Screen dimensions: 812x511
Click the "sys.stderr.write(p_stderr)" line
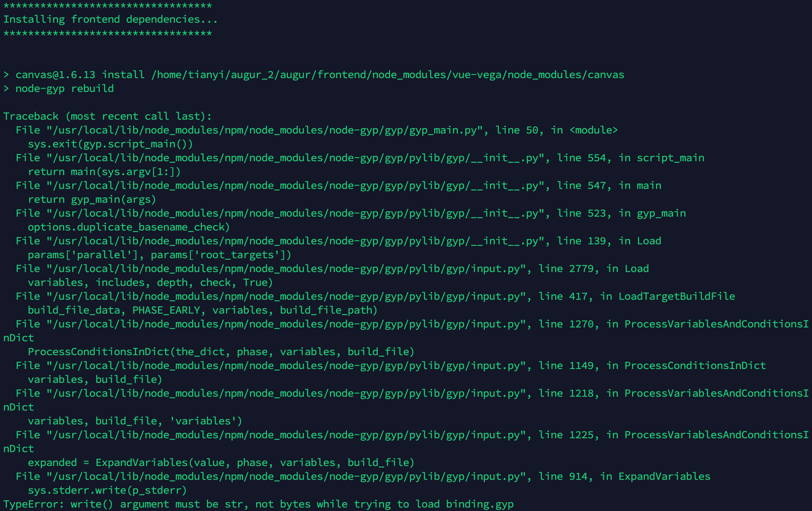tap(107, 491)
